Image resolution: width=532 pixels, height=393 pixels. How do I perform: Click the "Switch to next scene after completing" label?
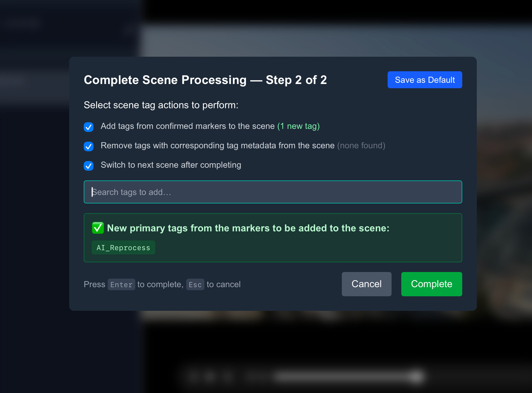click(171, 165)
